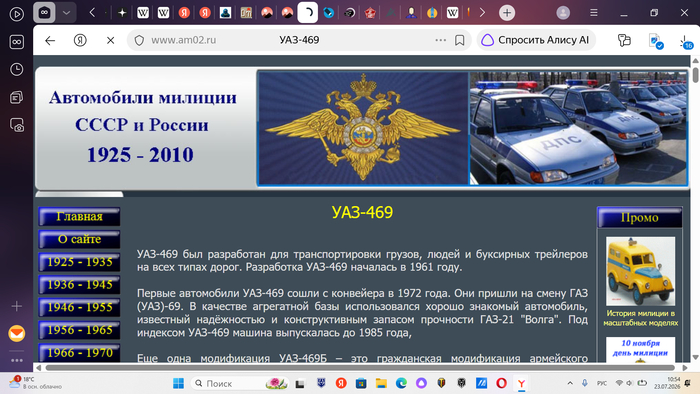700x394 pixels.
Task: Open История милиции в масштабных моделях link
Action: pyautogui.click(x=641, y=318)
